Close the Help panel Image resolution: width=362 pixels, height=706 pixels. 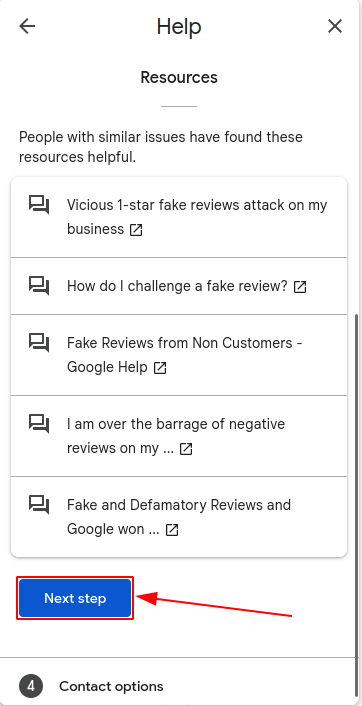[x=335, y=27]
